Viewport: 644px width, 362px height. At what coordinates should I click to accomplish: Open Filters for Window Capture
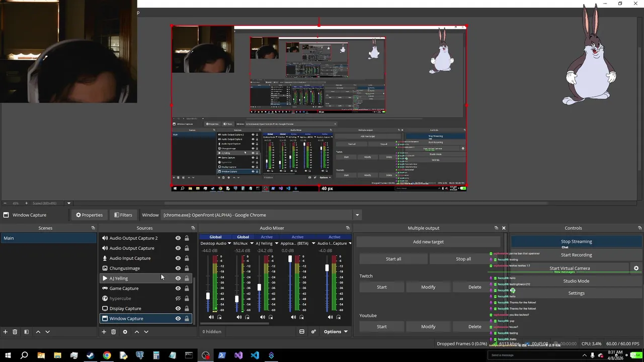point(123,215)
